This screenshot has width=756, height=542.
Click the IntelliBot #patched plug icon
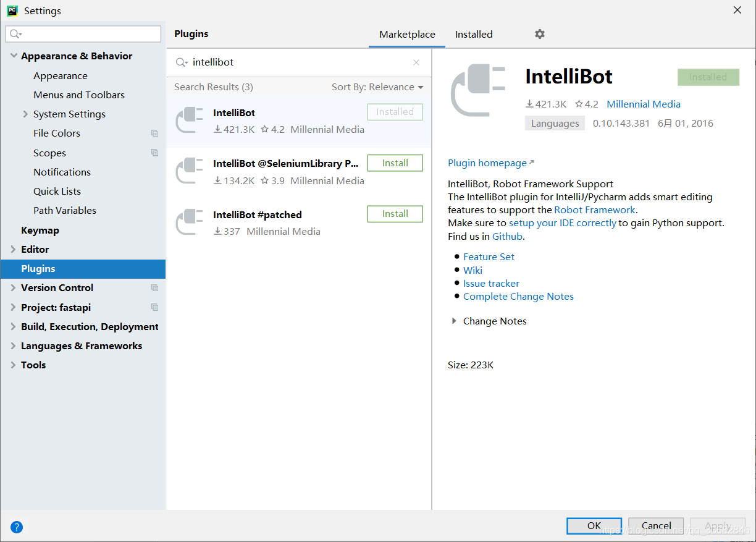tap(190, 222)
